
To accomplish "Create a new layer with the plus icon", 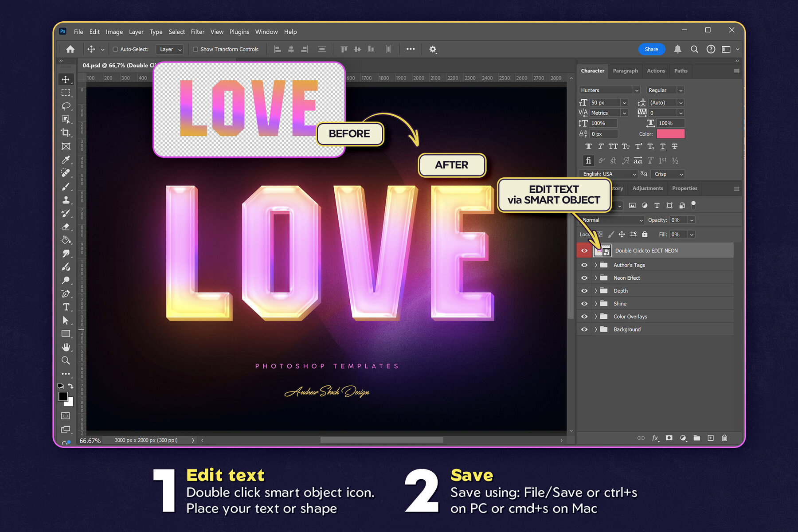I will point(710,438).
